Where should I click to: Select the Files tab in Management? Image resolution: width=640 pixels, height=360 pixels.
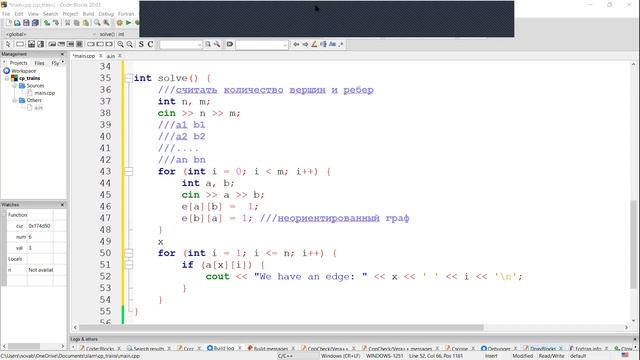tap(39, 63)
